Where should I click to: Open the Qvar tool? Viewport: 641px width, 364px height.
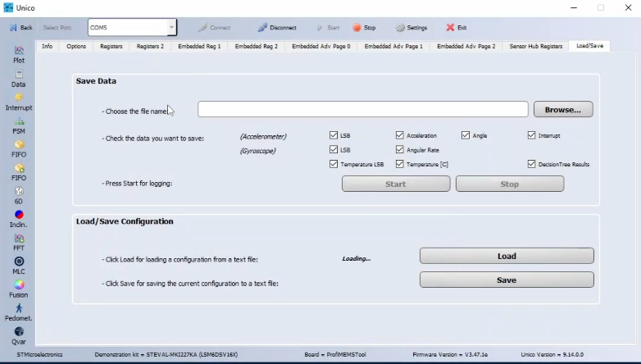(x=19, y=336)
